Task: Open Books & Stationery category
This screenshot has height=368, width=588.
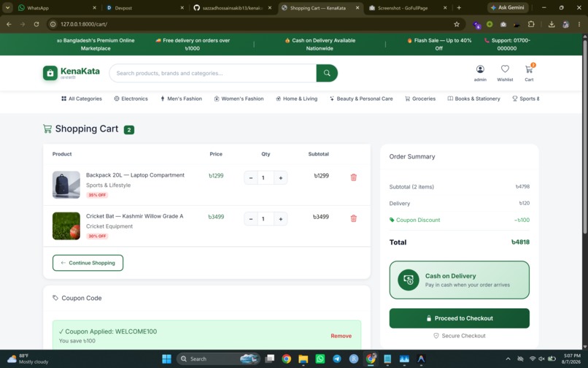Action: (x=473, y=99)
